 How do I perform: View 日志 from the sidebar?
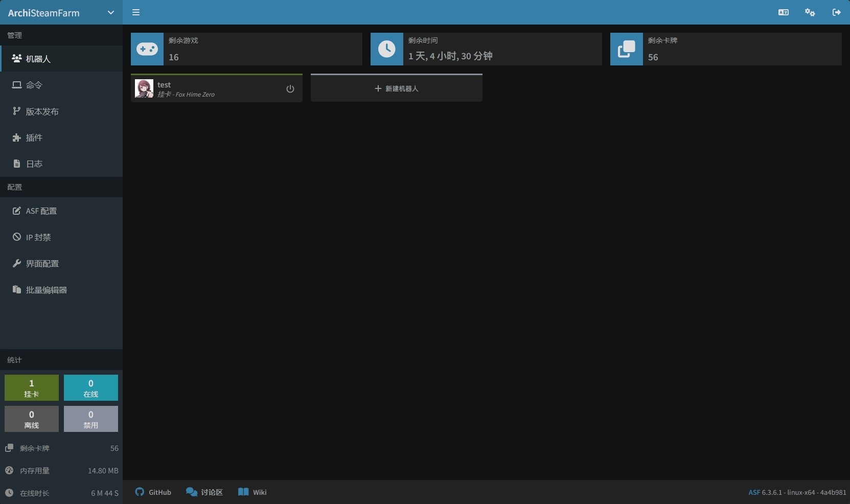(x=61, y=164)
